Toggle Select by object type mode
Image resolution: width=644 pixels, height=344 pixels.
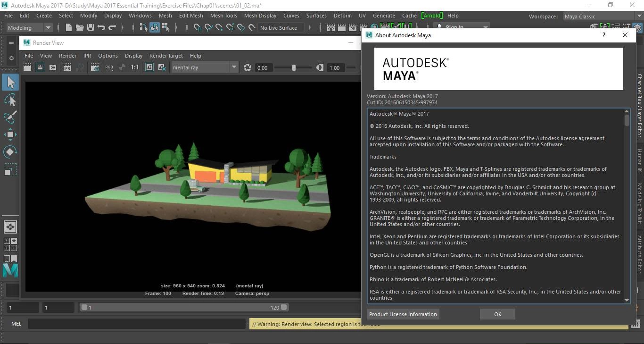[x=155, y=28]
